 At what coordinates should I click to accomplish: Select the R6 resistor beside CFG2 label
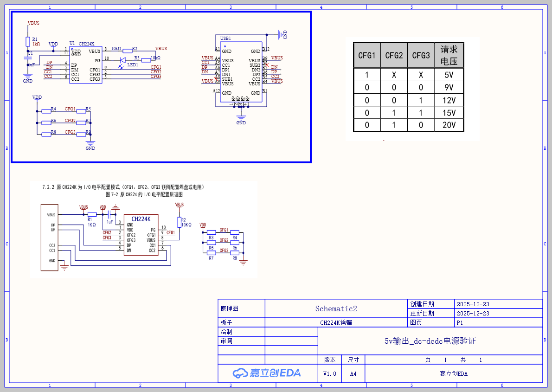[46, 122]
